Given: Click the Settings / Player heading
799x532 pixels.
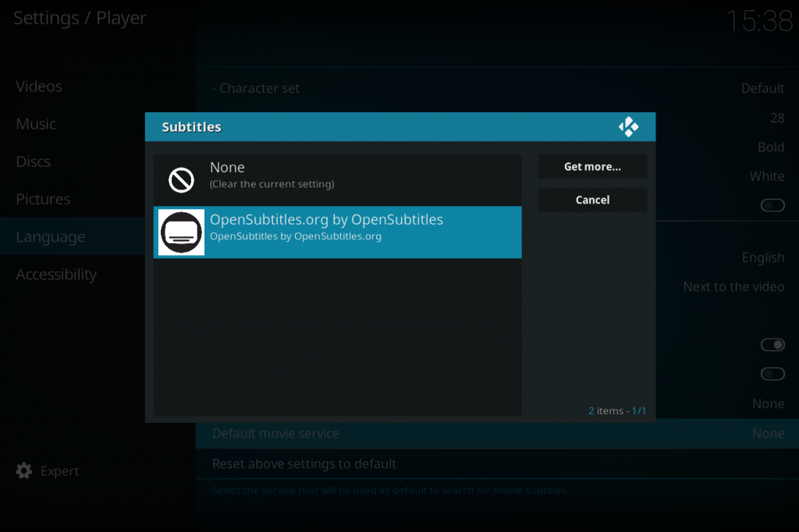Looking at the screenshot, I should 80,19.
